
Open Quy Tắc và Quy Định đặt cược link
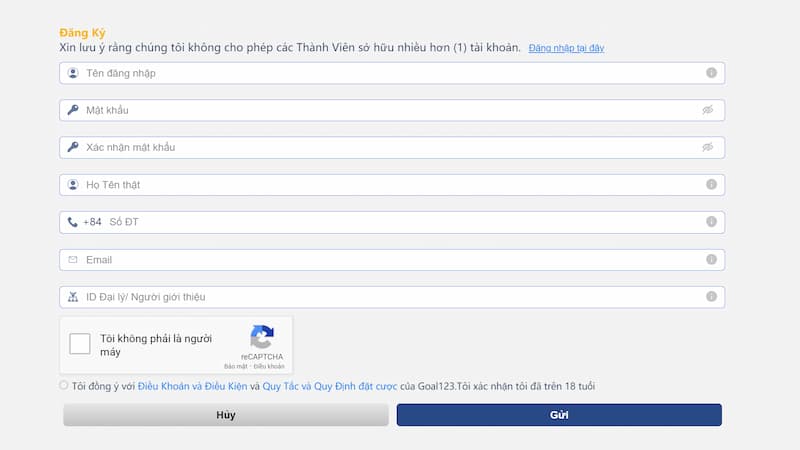click(330, 386)
